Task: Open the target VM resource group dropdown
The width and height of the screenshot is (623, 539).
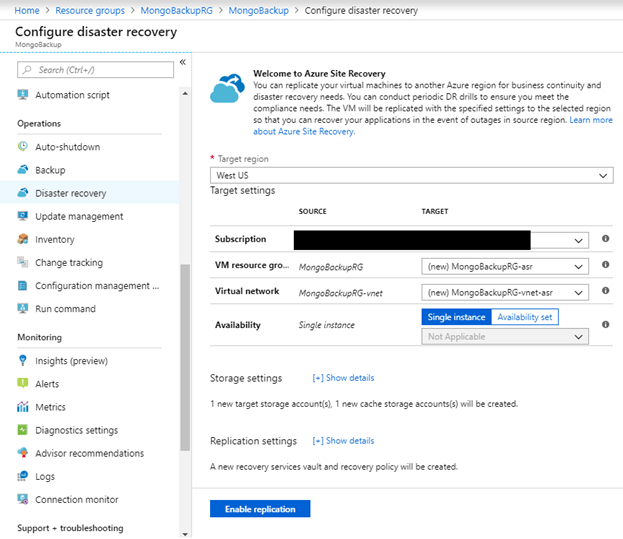Action: pyautogui.click(x=505, y=267)
